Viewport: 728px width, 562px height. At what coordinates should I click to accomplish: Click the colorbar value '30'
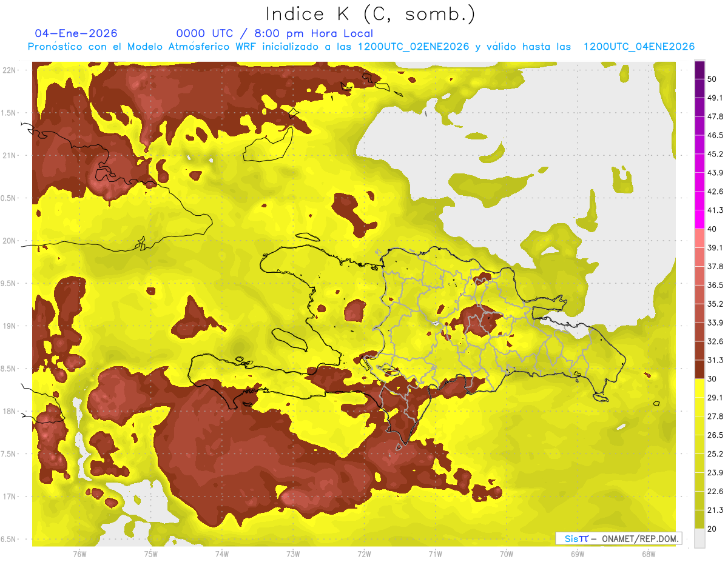tap(712, 379)
